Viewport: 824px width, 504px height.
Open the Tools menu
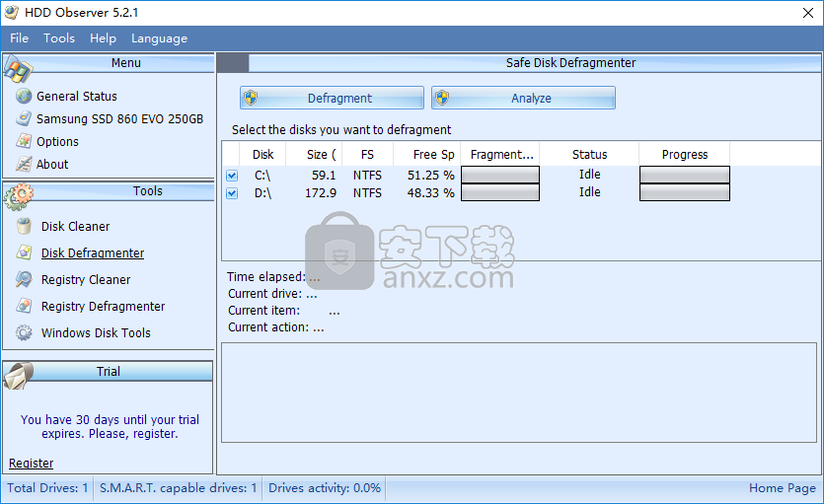[59, 38]
